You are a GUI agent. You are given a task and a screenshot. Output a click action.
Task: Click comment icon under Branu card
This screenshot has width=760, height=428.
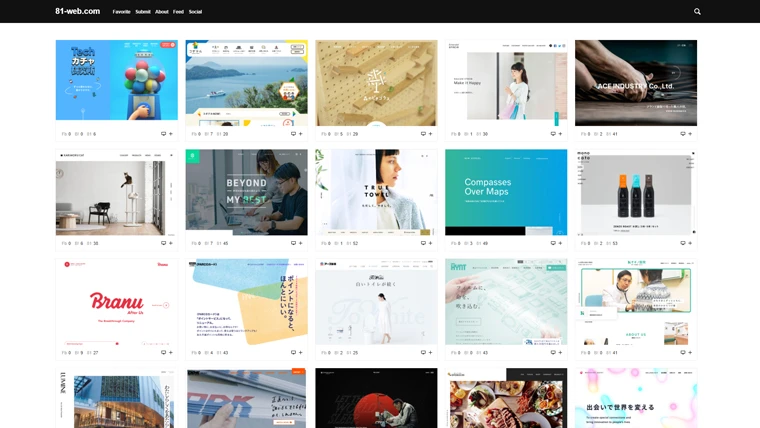pyautogui.click(x=163, y=353)
